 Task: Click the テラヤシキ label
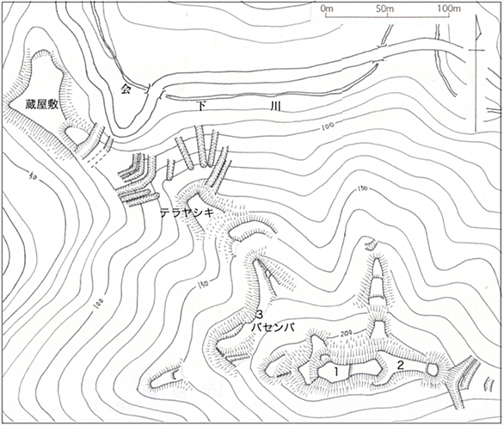(187, 212)
